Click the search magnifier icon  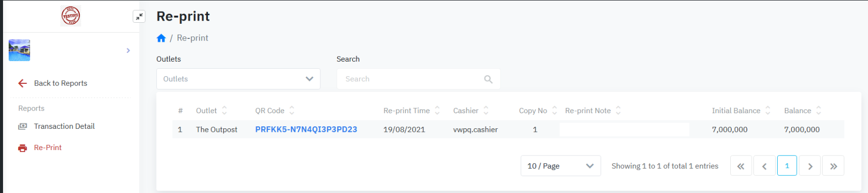(x=488, y=79)
